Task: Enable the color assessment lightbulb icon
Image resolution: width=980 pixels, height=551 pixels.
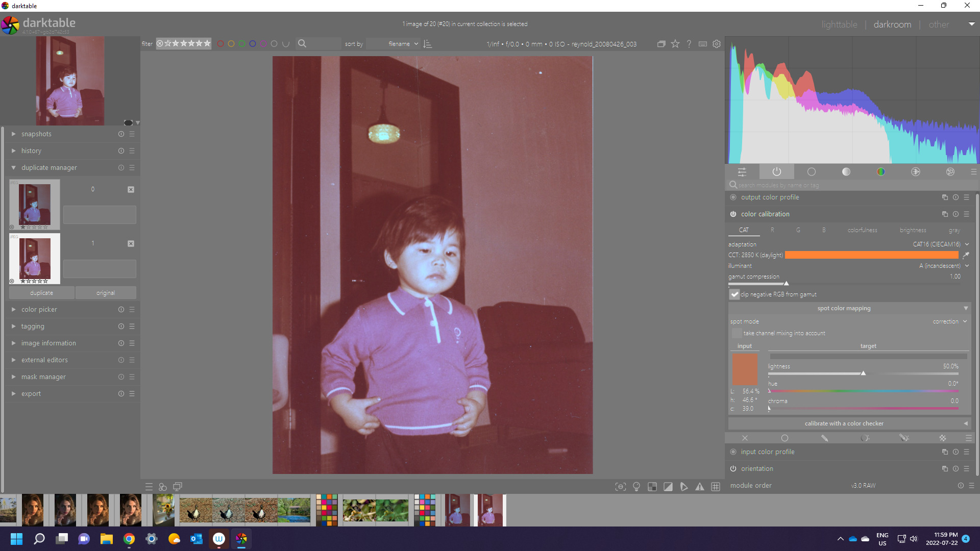Action: pyautogui.click(x=636, y=487)
